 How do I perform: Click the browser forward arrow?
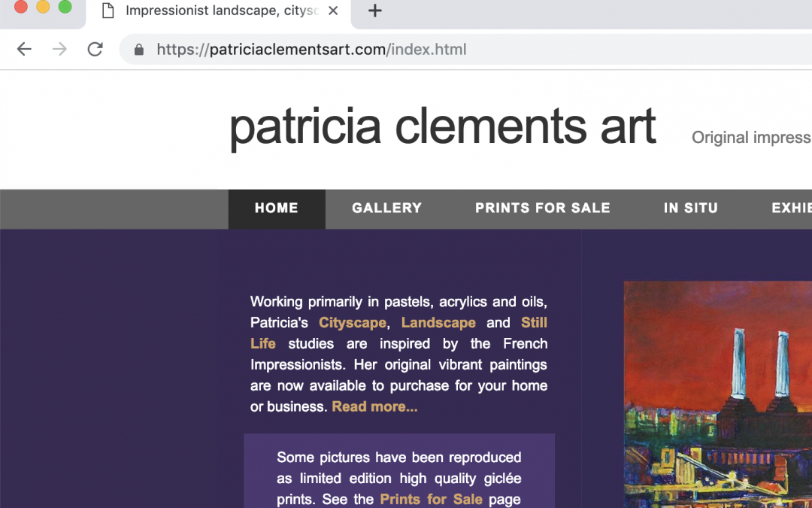coord(59,49)
